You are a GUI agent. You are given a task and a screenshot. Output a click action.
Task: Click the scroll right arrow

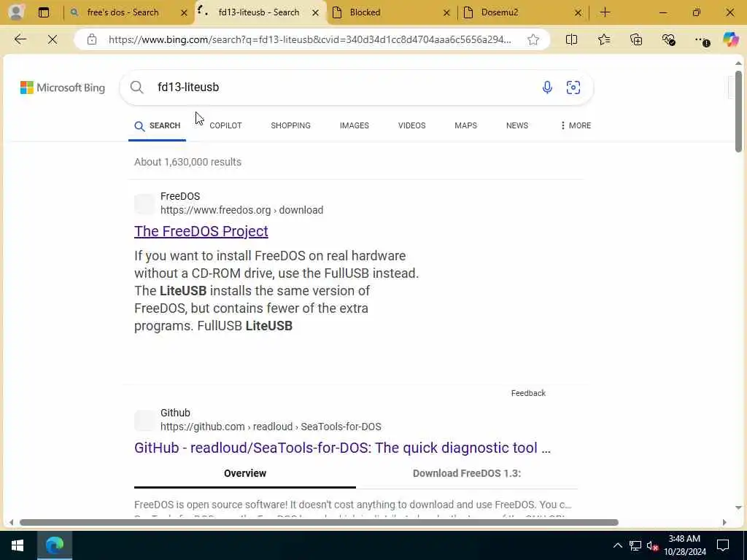[x=724, y=522]
